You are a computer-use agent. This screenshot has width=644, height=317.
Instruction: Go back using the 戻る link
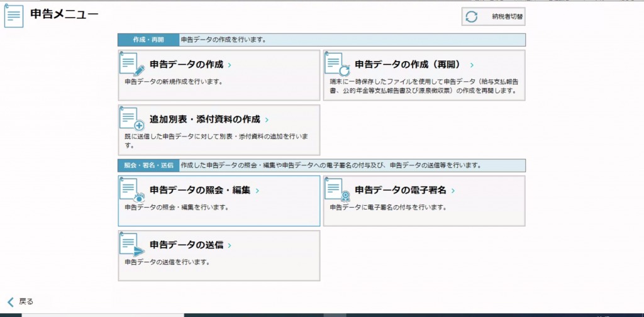click(x=26, y=302)
